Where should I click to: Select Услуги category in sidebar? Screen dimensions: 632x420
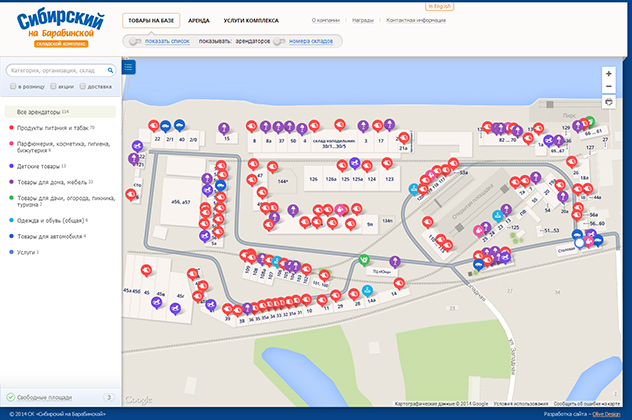[x=27, y=252]
